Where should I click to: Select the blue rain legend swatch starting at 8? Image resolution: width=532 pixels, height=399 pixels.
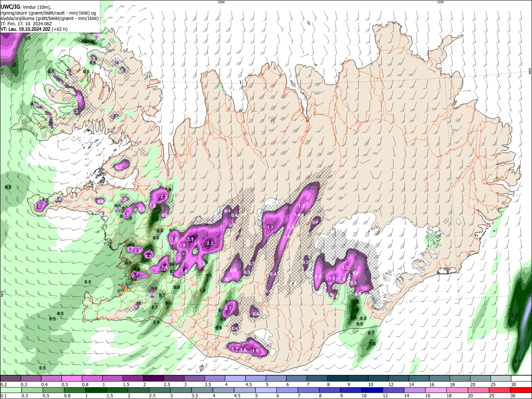[330, 390]
